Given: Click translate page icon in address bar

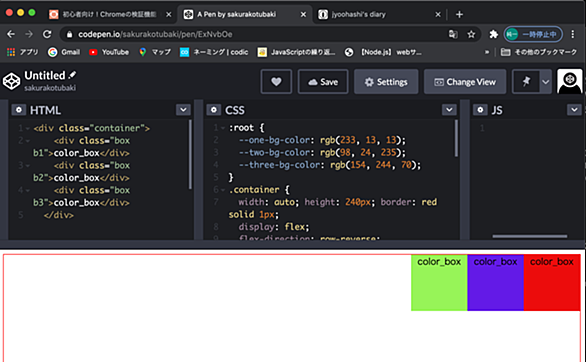Looking at the screenshot, I should pos(453,34).
